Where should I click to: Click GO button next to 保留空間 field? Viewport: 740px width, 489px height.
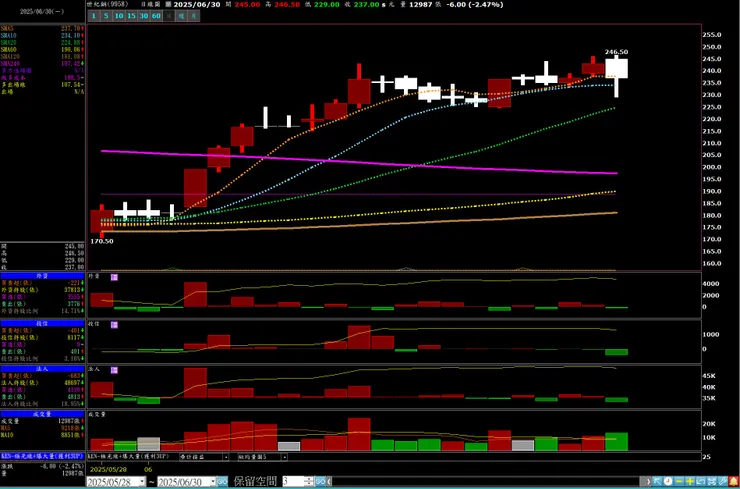pos(320,481)
